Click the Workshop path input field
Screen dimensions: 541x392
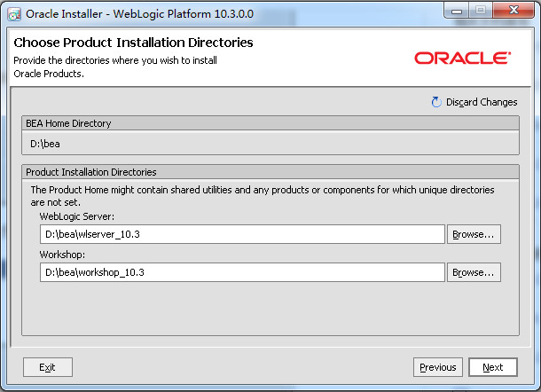pyautogui.click(x=242, y=272)
